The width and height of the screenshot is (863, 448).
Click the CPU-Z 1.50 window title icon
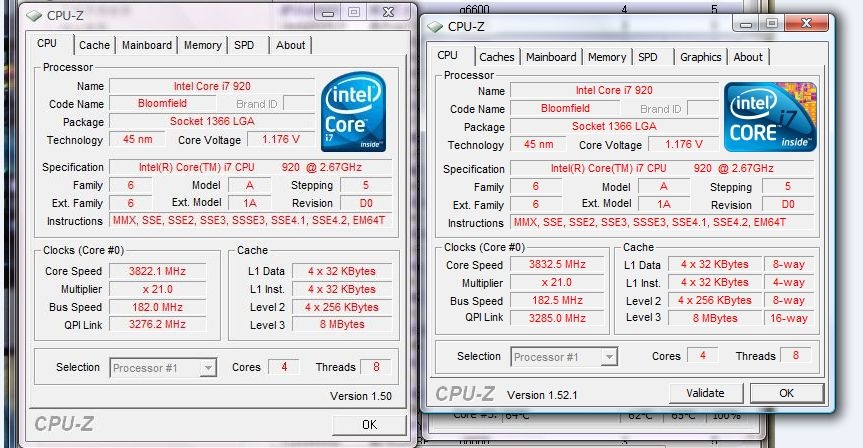click(34, 16)
